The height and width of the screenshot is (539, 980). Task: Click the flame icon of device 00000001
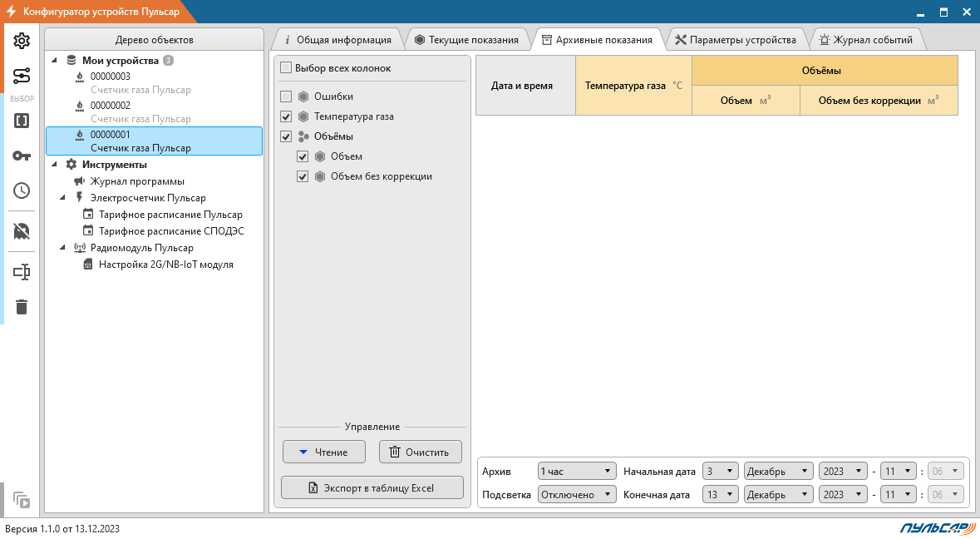[79, 135]
